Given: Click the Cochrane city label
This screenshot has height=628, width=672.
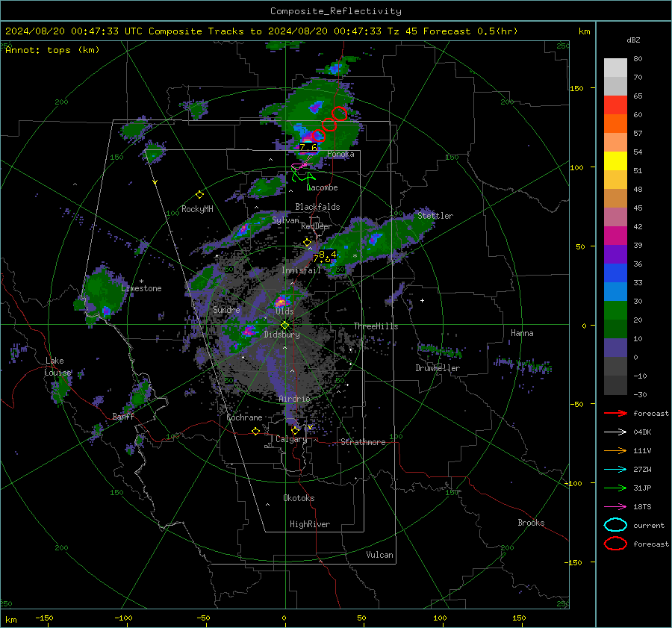Looking at the screenshot, I should 244,417.
